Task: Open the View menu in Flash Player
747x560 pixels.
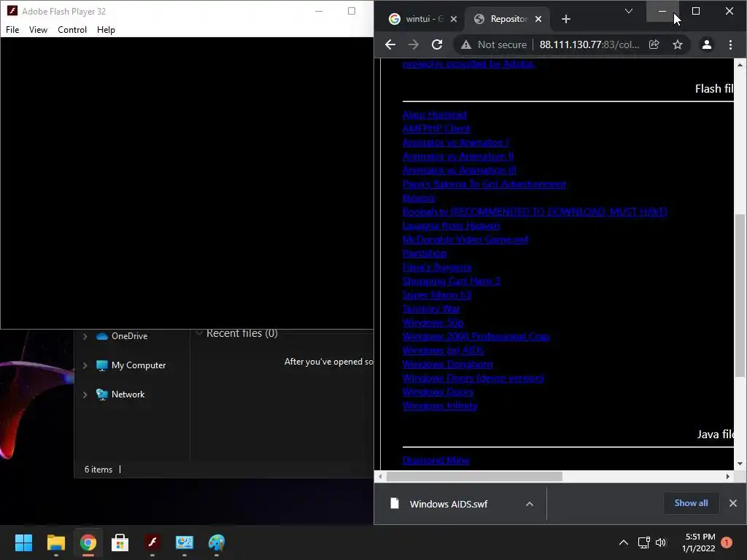Action: (38, 29)
